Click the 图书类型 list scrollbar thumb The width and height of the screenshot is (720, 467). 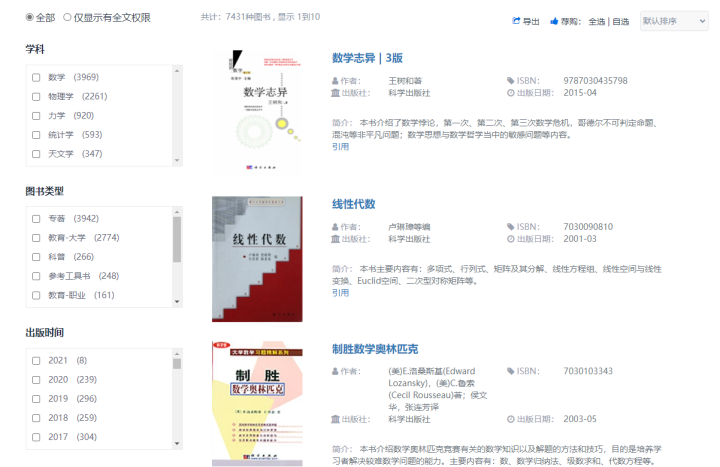(177, 239)
